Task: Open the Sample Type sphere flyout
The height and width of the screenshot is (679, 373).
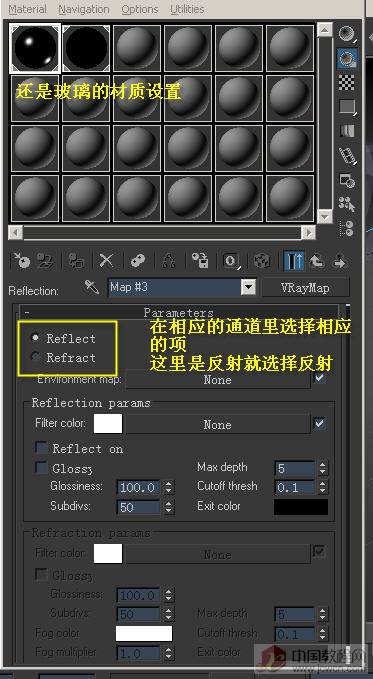Action: [347, 33]
